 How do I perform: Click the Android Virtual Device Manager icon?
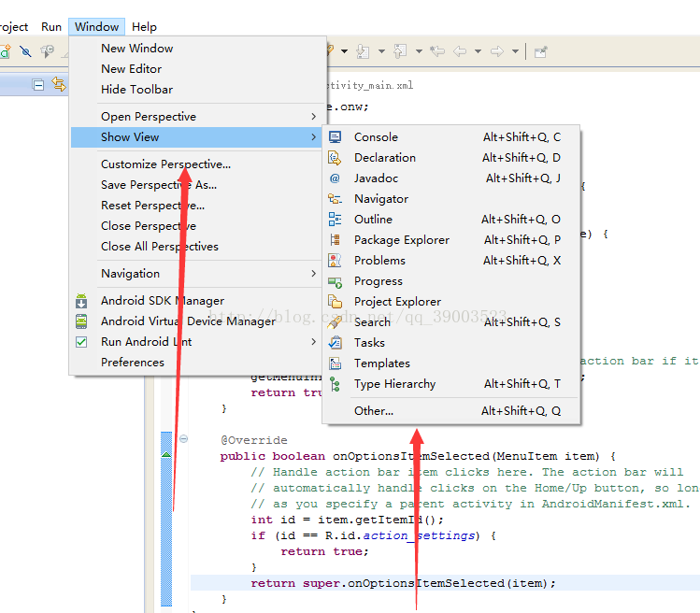[x=81, y=321]
